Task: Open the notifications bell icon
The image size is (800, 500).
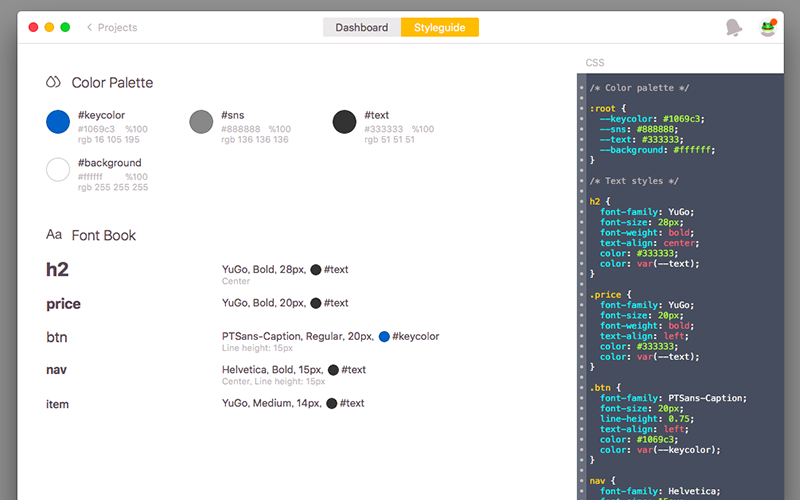Action: click(734, 28)
